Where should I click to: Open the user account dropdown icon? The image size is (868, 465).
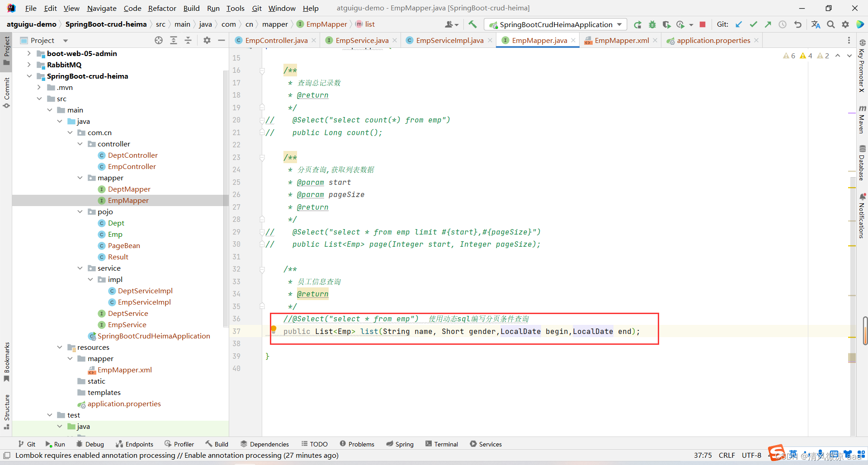(451, 24)
